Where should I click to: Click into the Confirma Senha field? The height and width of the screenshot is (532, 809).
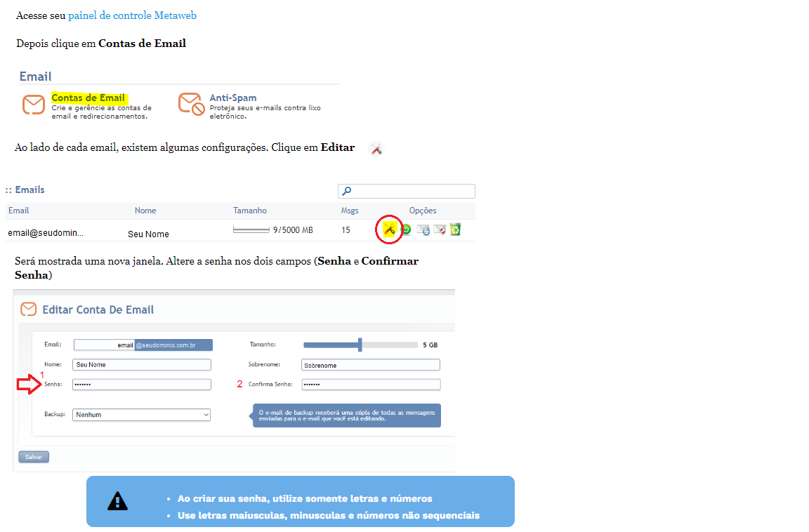(x=370, y=385)
